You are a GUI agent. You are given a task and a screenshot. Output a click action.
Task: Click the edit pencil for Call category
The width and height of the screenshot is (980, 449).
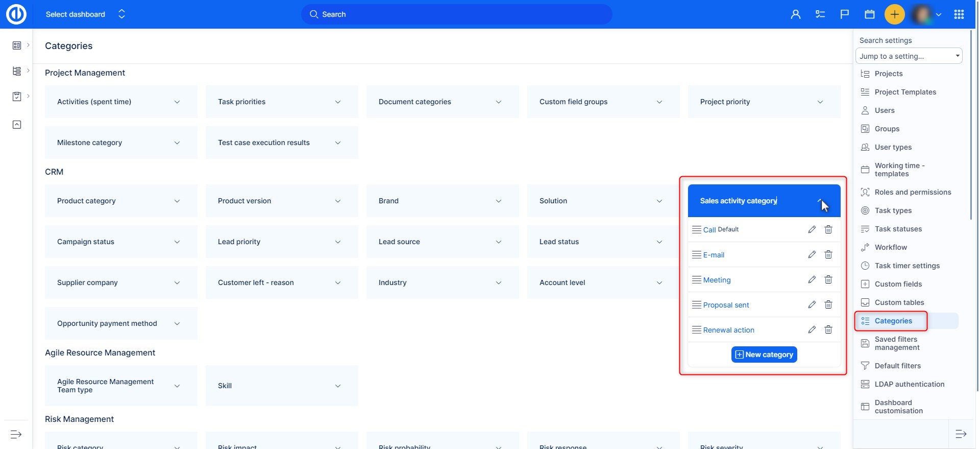tap(812, 229)
